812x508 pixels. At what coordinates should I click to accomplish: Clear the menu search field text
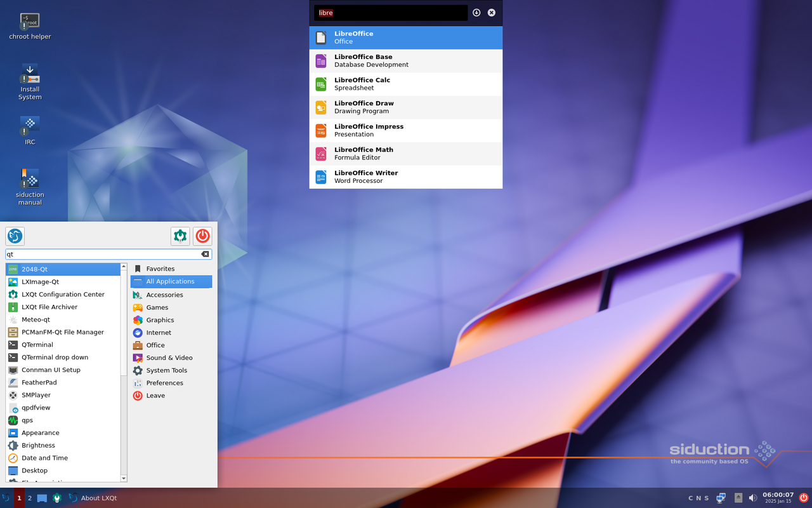point(205,254)
